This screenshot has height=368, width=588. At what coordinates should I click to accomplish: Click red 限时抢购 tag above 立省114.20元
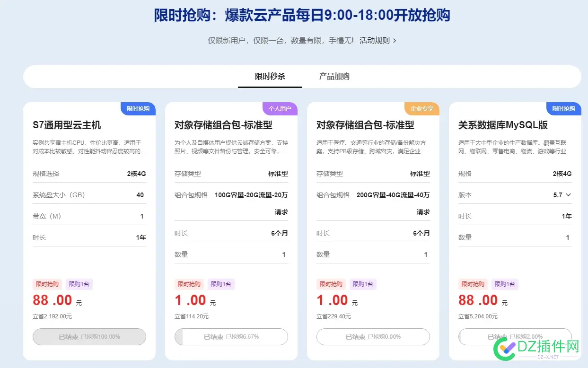pos(189,284)
